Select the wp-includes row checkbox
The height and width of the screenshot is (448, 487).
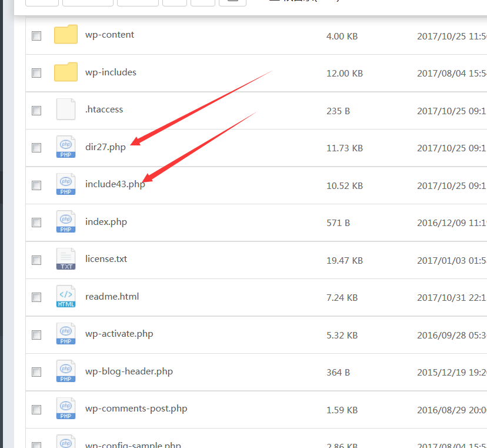pyautogui.click(x=36, y=73)
